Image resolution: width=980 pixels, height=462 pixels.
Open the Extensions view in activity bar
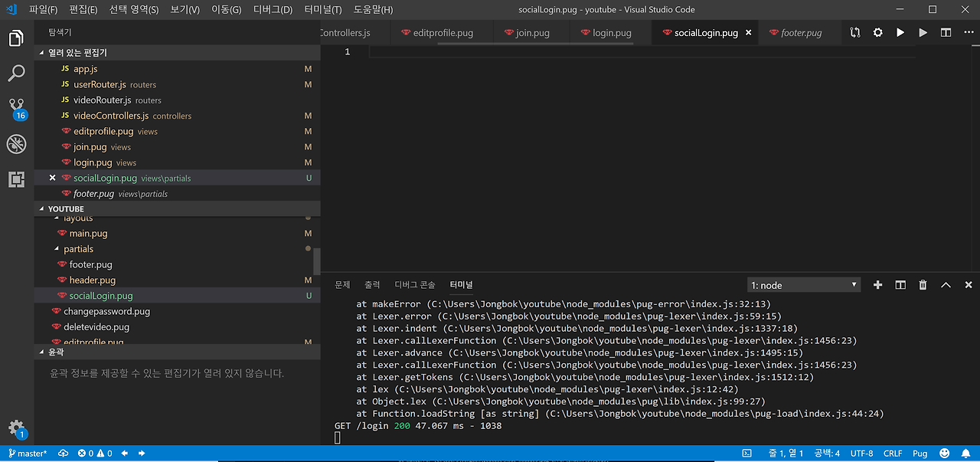click(16, 179)
